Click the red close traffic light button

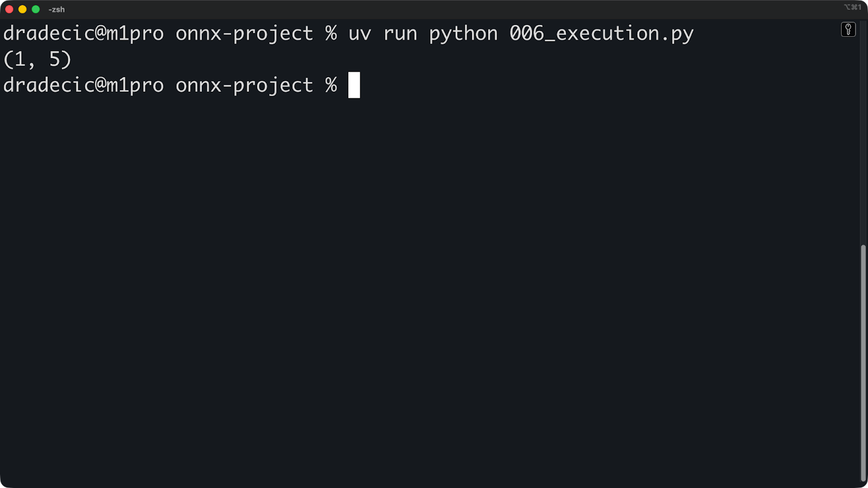coord(10,9)
